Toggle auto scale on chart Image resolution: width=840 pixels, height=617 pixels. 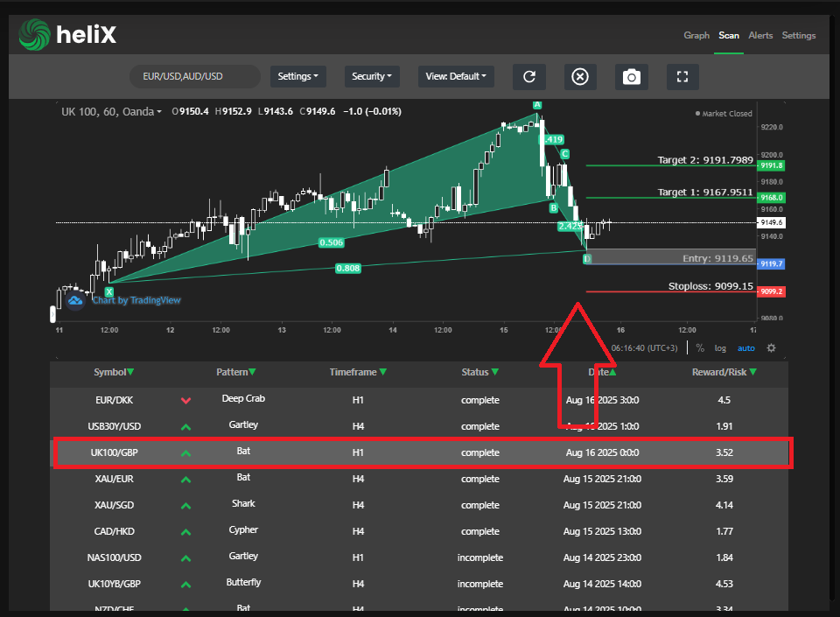[745, 347]
